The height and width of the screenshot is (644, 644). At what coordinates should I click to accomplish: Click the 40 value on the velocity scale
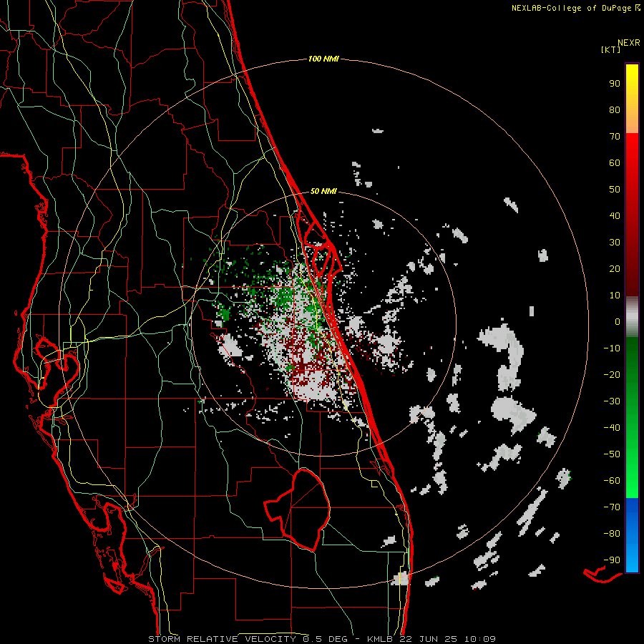click(615, 216)
